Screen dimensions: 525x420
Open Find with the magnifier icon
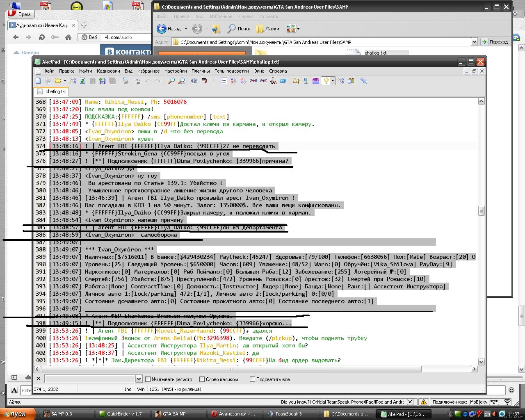(x=171, y=81)
